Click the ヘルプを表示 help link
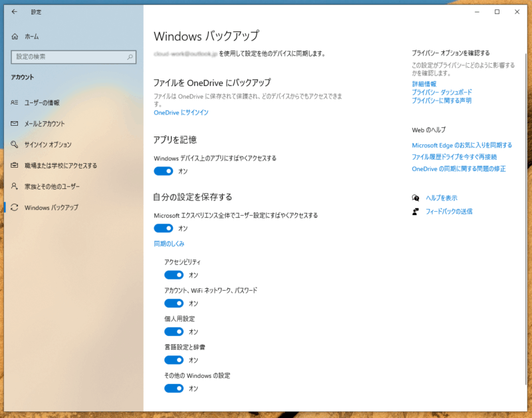 coord(441,198)
